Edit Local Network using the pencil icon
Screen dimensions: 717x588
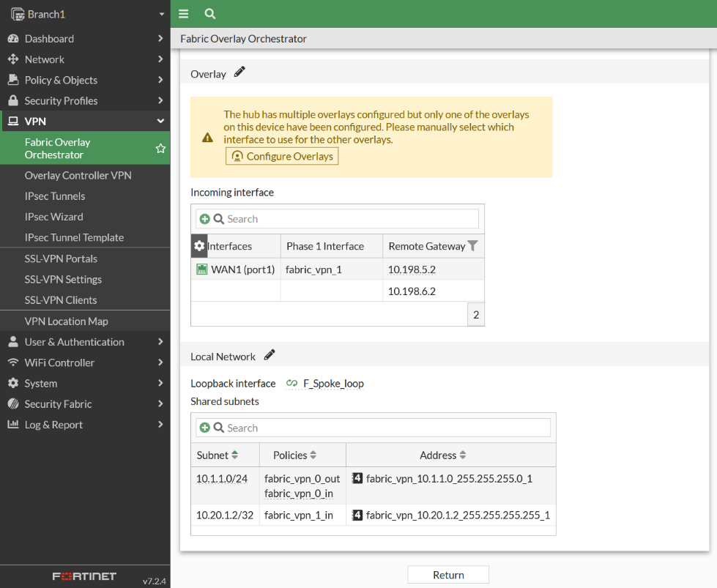tap(270, 354)
